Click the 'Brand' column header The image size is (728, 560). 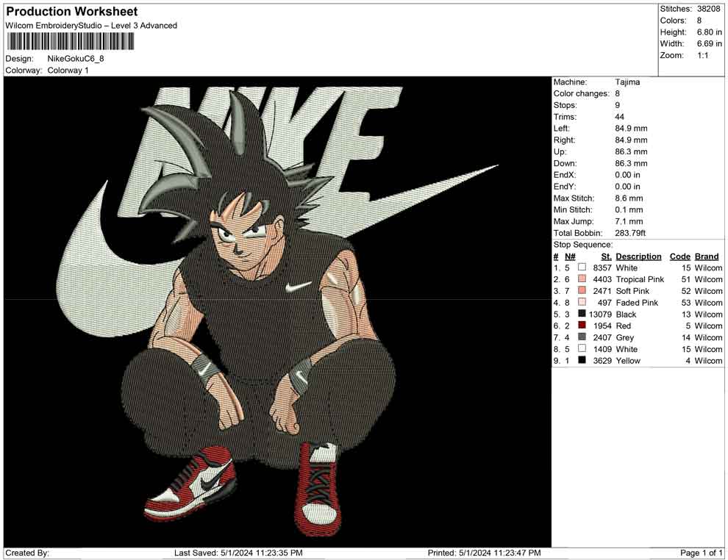[707, 256]
